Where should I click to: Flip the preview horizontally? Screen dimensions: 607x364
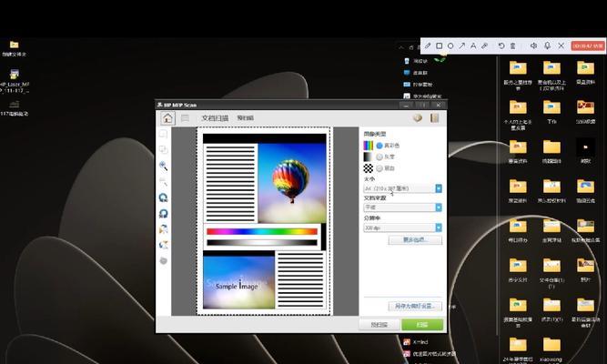(x=164, y=228)
